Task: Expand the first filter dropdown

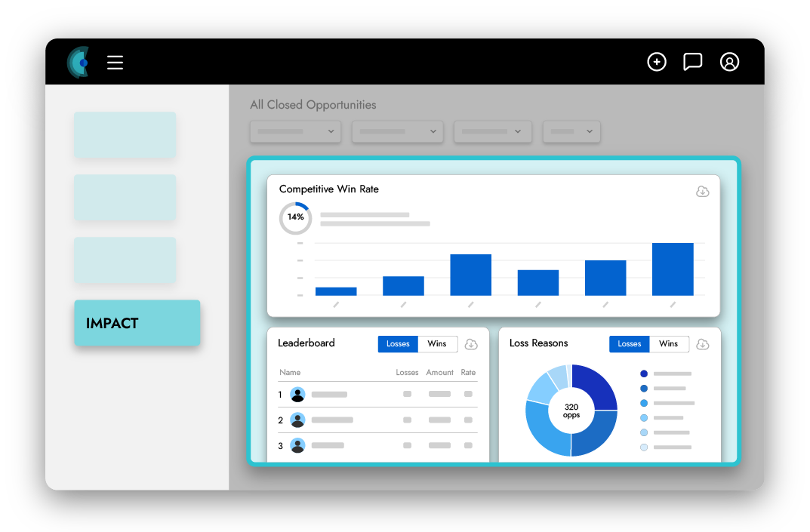Action: (x=295, y=131)
